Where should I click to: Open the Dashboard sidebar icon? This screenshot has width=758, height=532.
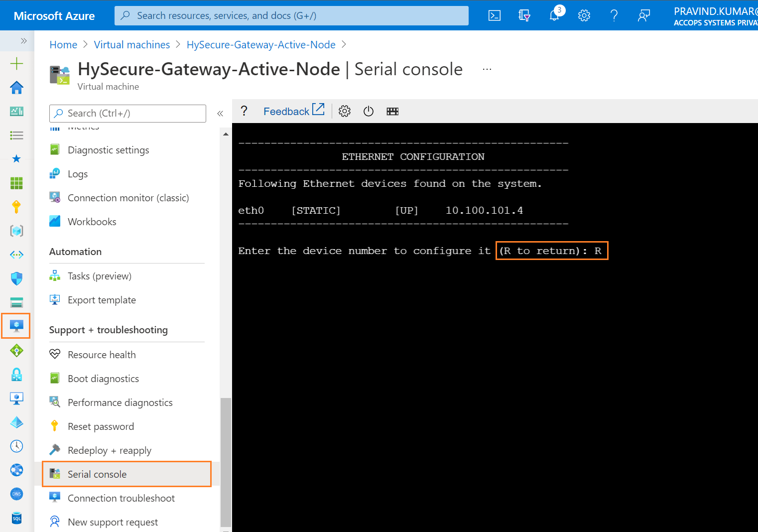point(16,111)
